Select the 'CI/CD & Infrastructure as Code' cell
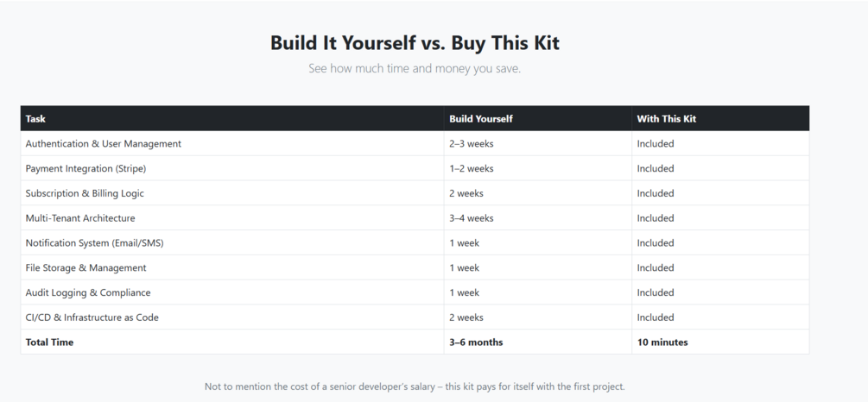Image resolution: width=868 pixels, height=402 pixels. (x=92, y=317)
